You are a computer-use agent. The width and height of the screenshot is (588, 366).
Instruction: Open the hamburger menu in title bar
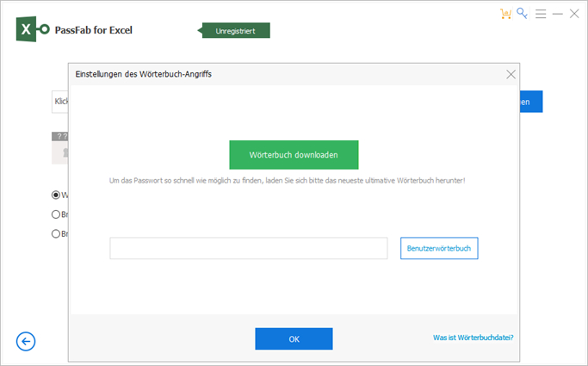tap(541, 14)
